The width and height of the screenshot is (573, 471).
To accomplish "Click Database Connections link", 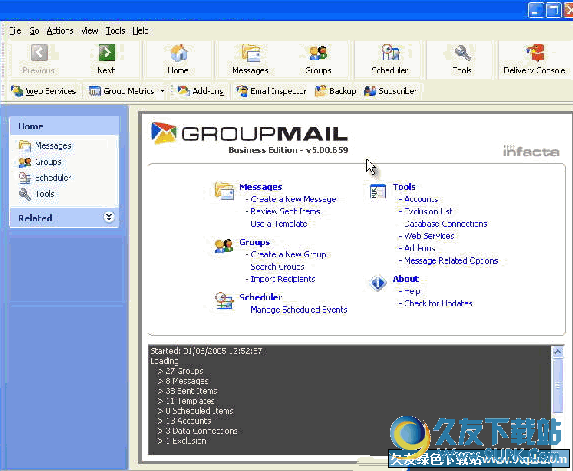I will (x=446, y=224).
